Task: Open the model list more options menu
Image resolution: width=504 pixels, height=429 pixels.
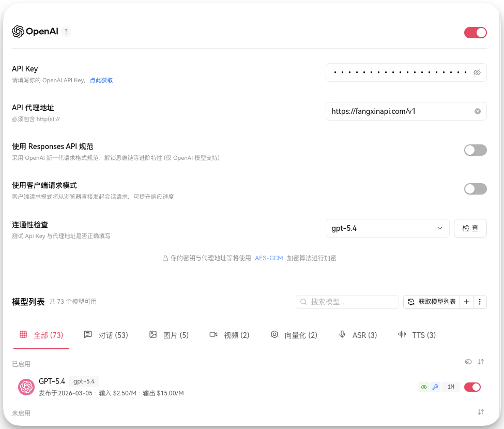Action: click(x=480, y=302)
